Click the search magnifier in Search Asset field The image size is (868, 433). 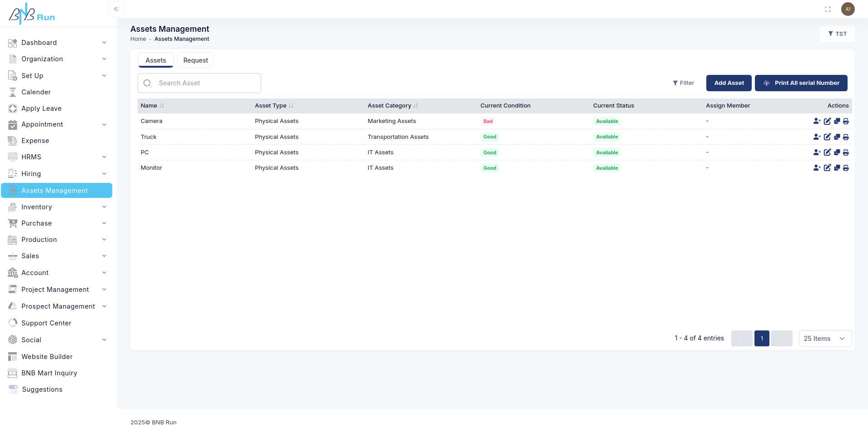coord(147,83)
